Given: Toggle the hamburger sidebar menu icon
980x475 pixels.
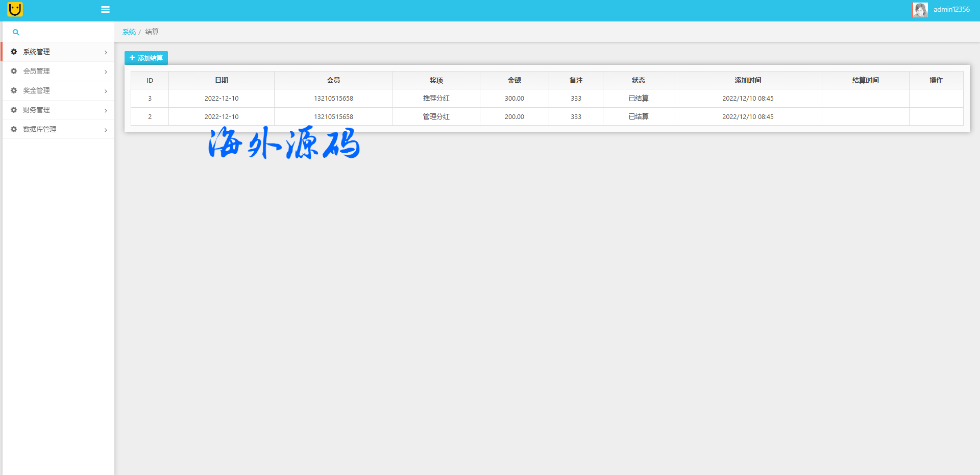Looking at the screenshot, I should coord(106,10).
